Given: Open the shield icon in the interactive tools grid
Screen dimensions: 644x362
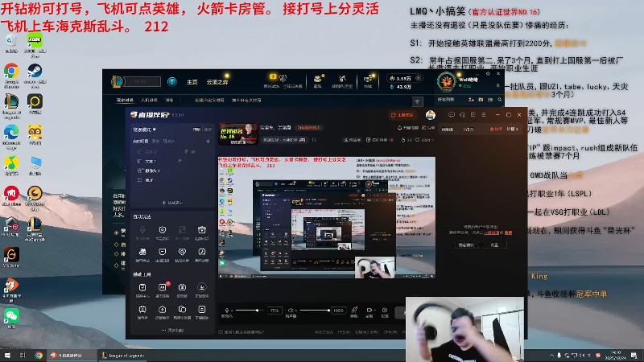Looking at the screenshot, I should 163,230.
